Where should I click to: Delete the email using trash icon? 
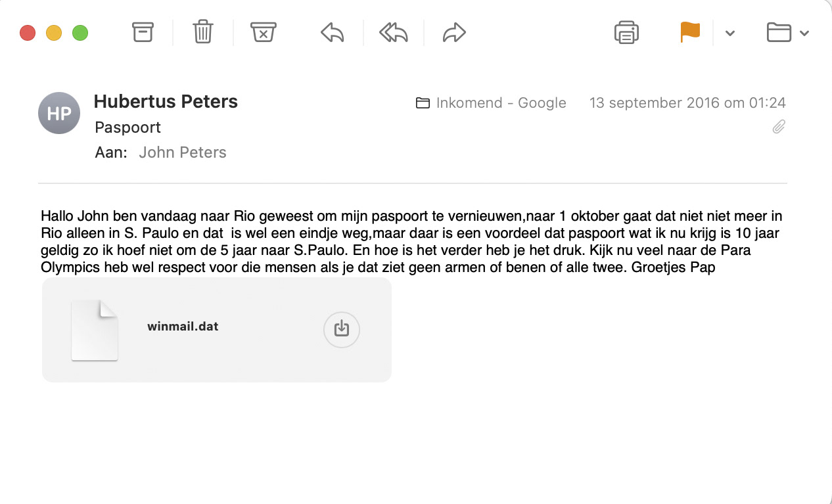[x=203, y=32]
